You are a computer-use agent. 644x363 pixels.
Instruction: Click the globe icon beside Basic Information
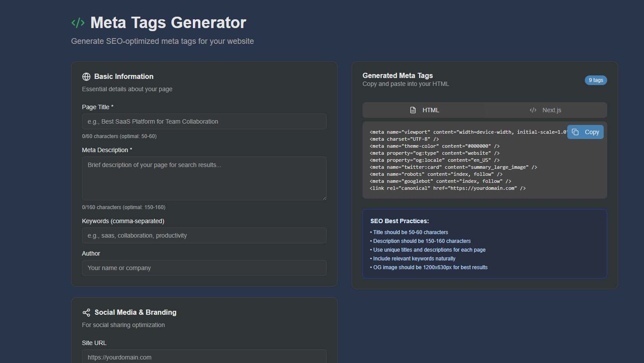coord(86,77)
